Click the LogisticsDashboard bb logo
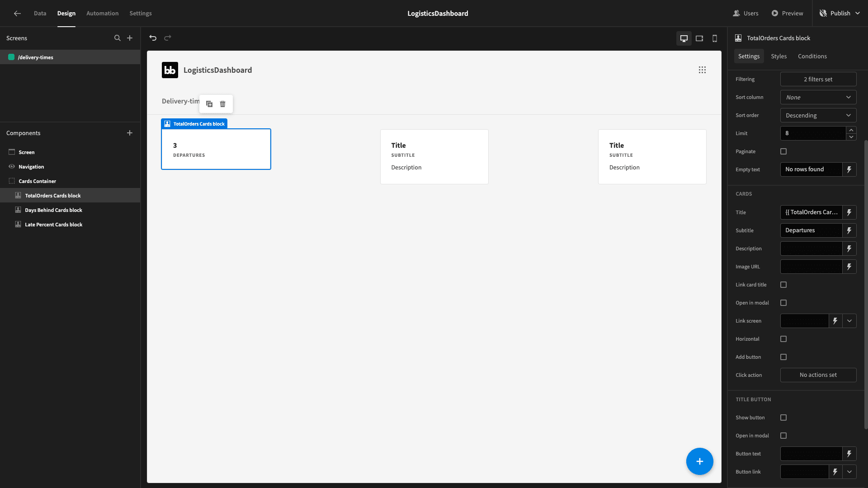This screenshot has width=868, height=488. [x=170, y=70]
